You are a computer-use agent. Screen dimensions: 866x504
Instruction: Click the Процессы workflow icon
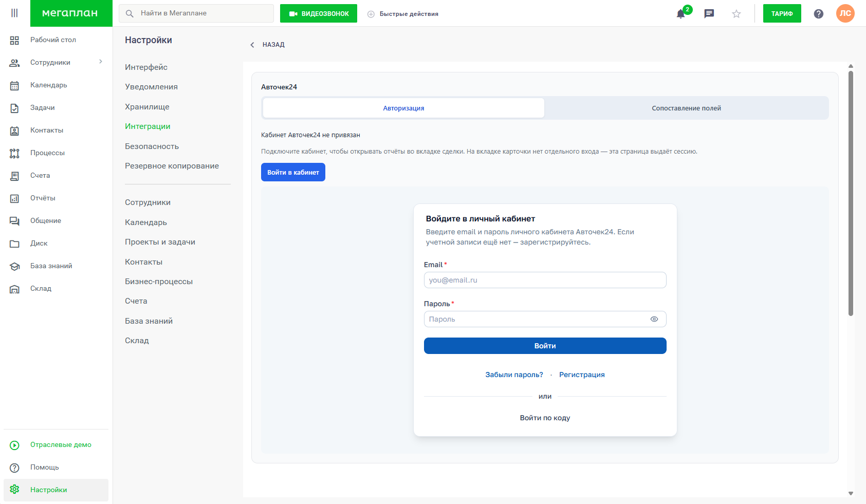(x=14, y=153)
